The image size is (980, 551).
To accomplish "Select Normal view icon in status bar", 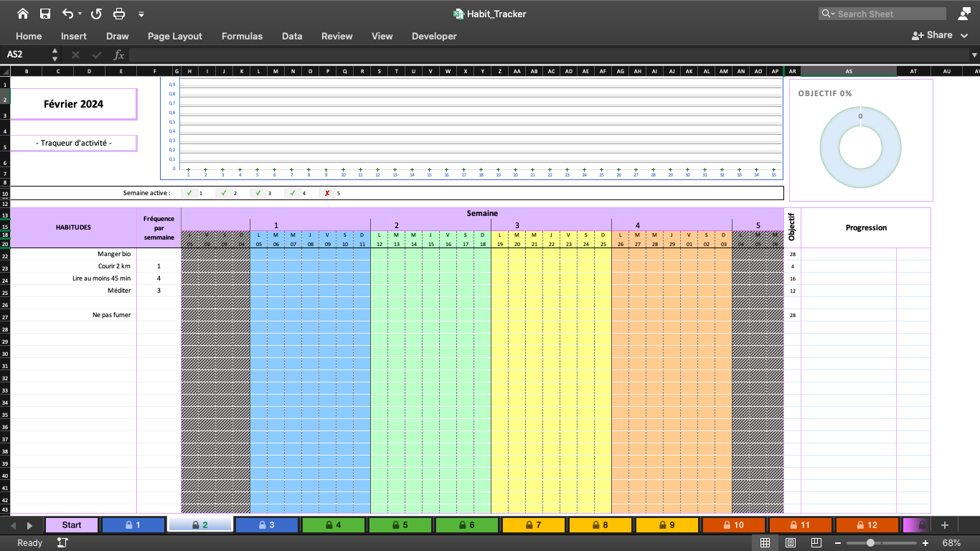I will [x=765, y=542].
